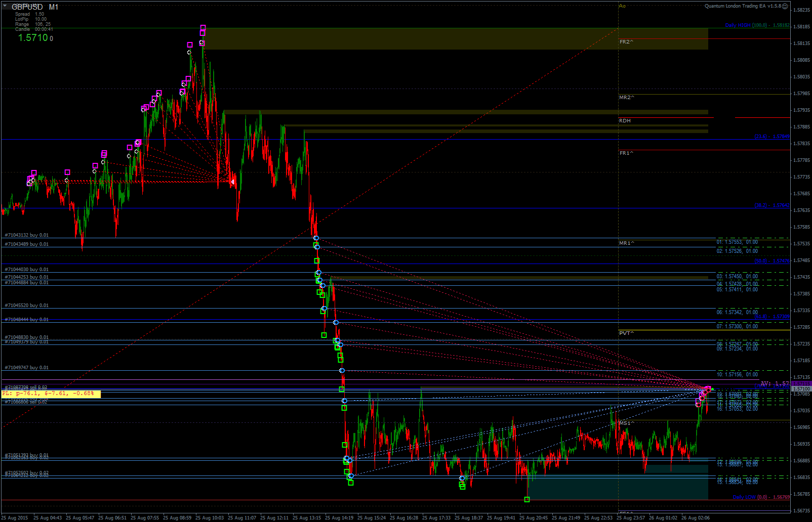The height and width of the screenshot is (522, 812).
Task: Select the yellow PL: p-76.1 profit label
Action: coord(51,394)
